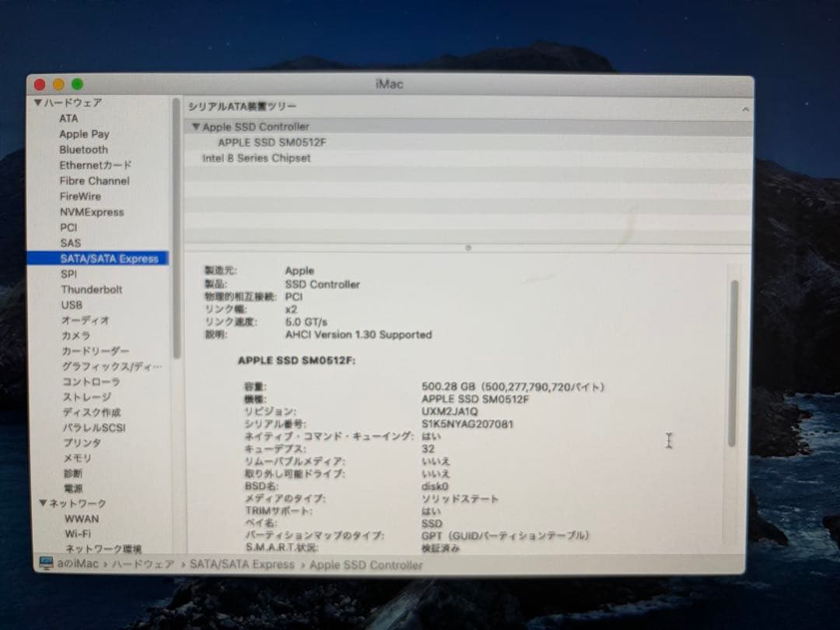The image size is (840, 630).
Task: Click the red close window button
Action: [40, 85]
